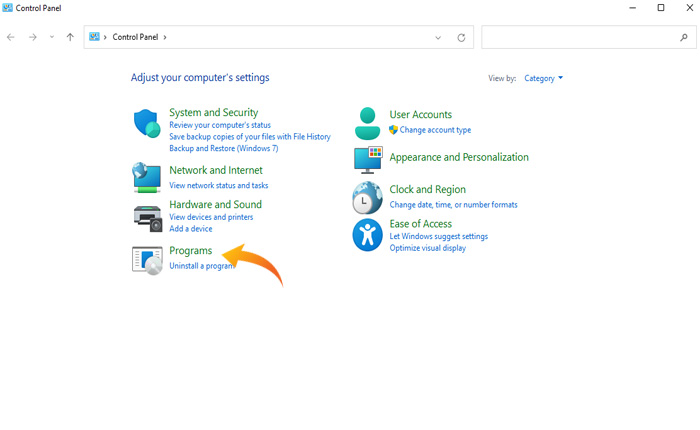The width and height of the screenshot is (700, 430).
Task: Click the Clock and Region globe icon
Action: (x=368, y=197)
